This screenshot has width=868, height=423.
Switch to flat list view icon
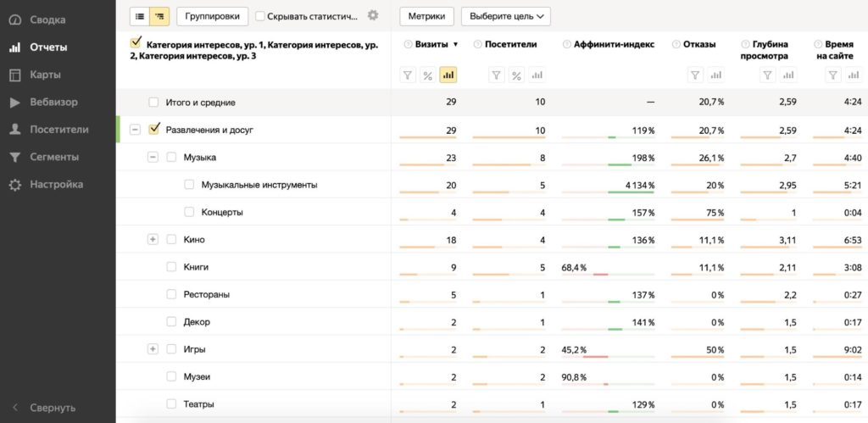pyautogui.click(x=140, y=15)
